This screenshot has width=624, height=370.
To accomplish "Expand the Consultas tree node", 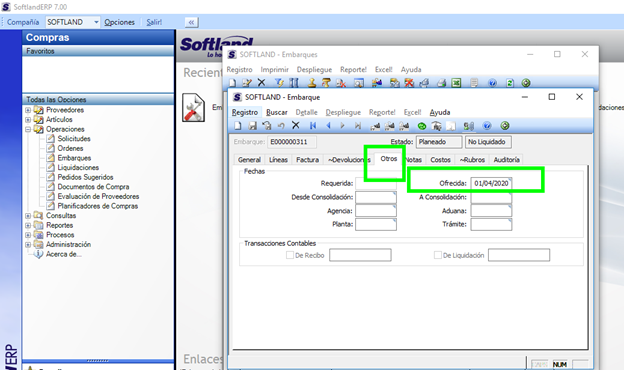I will tap(28, 216).
